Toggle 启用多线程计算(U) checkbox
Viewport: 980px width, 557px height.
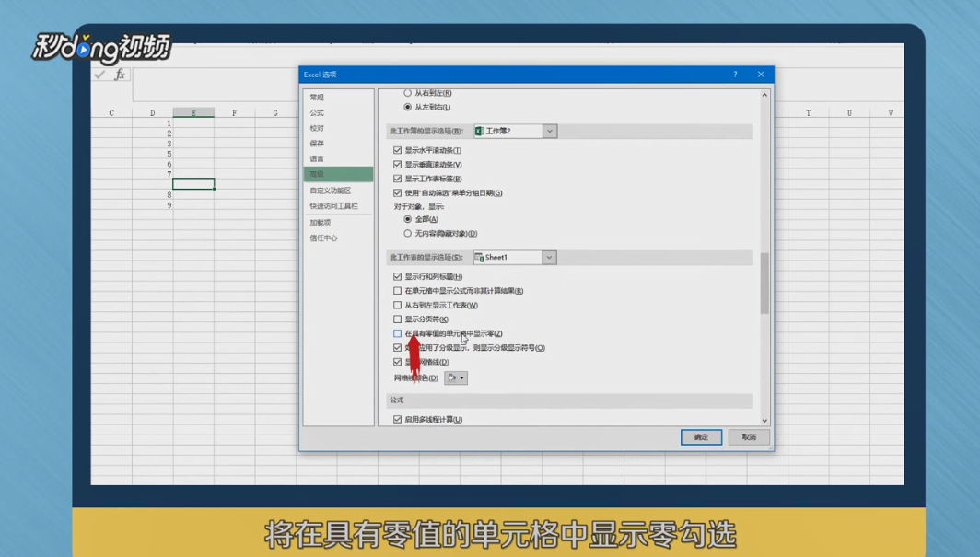[398, 420]
